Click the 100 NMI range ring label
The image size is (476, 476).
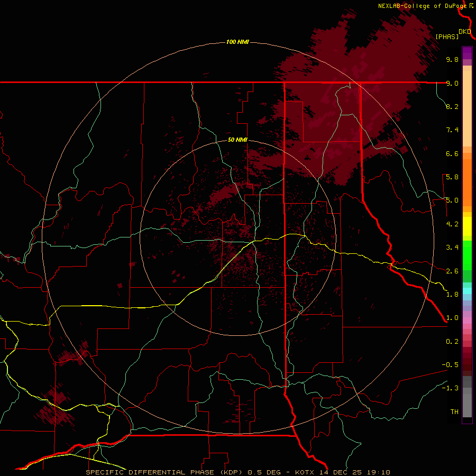(x=237, y=42)
